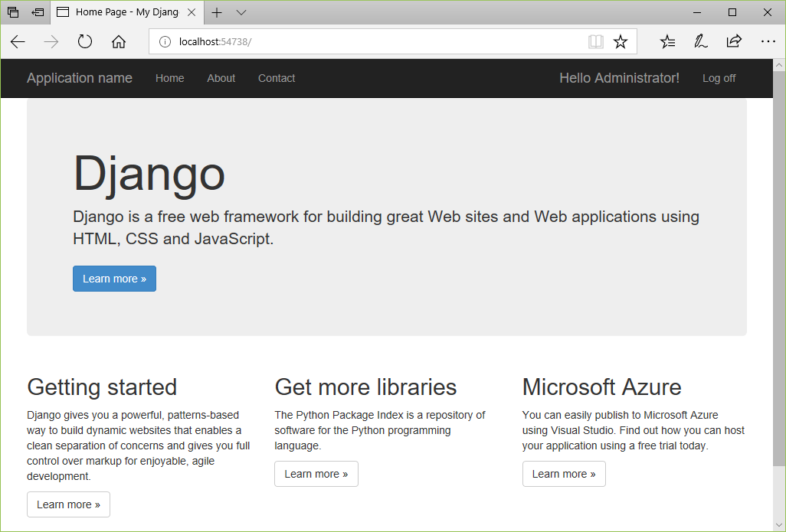Open Reading view in the browser toolbar
The height and width of the screenshot is (532, 786).
(x=596, y=41)
